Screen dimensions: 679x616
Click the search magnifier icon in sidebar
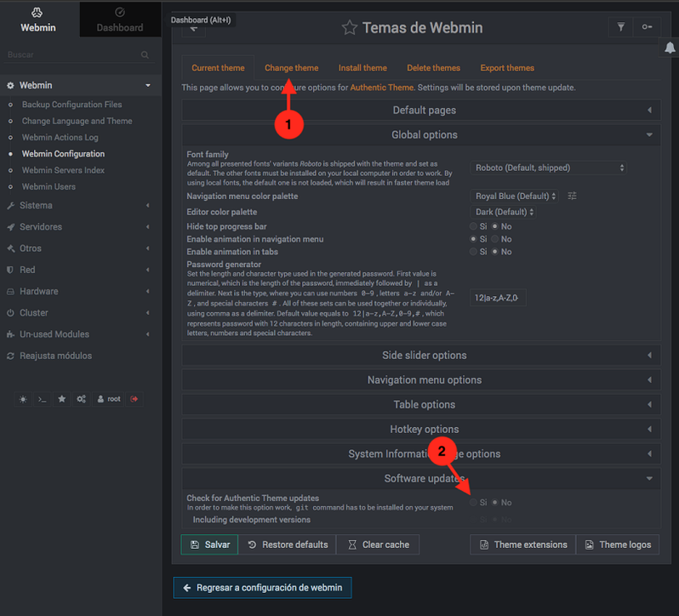tap(145, 55)
